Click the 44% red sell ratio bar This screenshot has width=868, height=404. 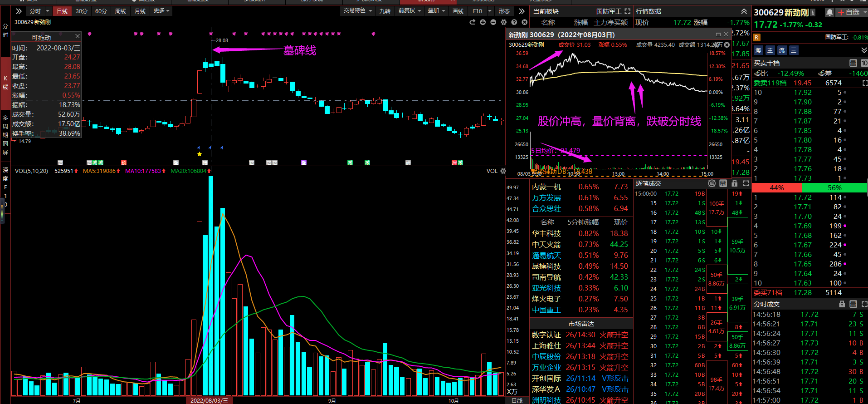pos(777,187)
